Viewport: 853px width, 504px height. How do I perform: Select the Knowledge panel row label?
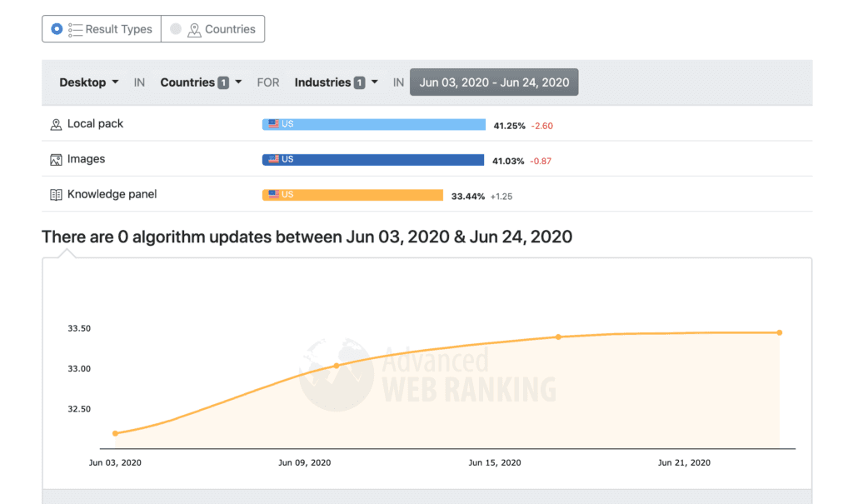point(112,194)
